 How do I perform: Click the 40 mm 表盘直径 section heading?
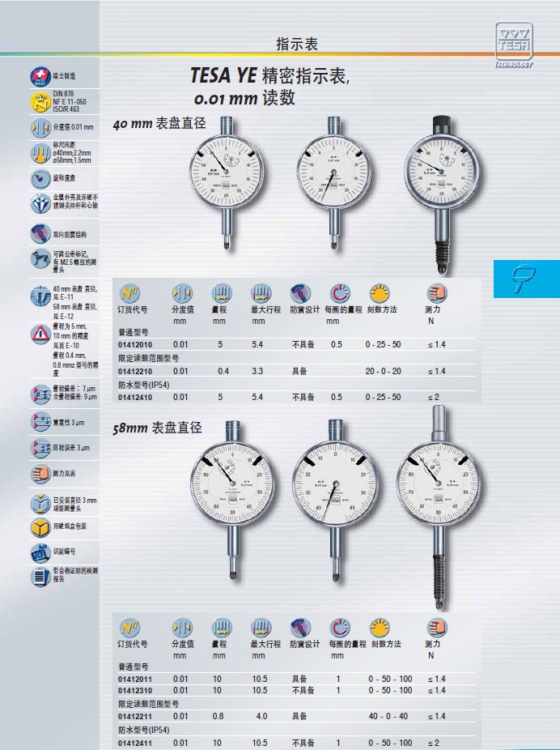tap(159, 123)
